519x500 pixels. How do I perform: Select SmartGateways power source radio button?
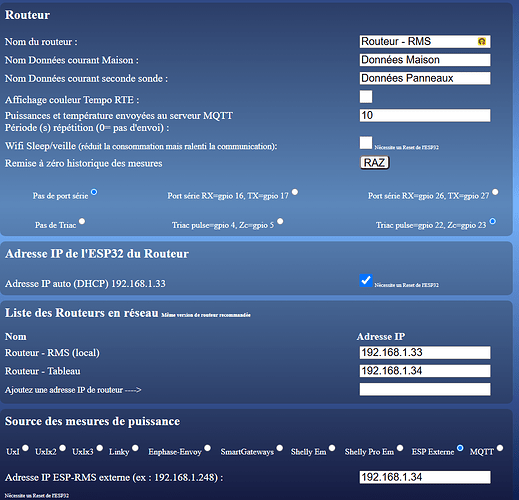[x=280, y=448]
